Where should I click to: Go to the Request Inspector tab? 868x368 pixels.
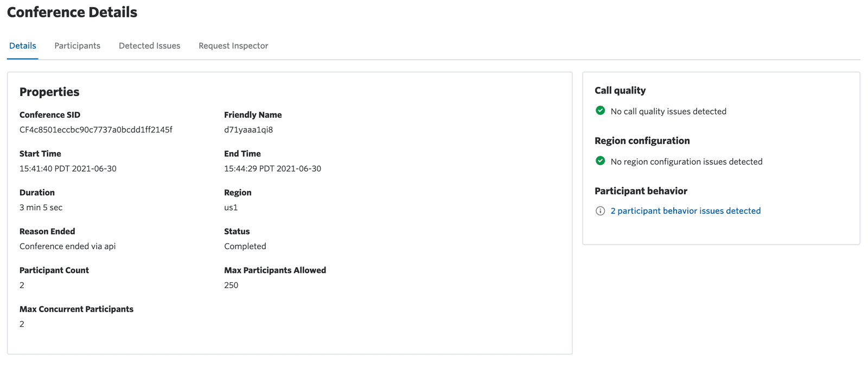tap(233, 46)
